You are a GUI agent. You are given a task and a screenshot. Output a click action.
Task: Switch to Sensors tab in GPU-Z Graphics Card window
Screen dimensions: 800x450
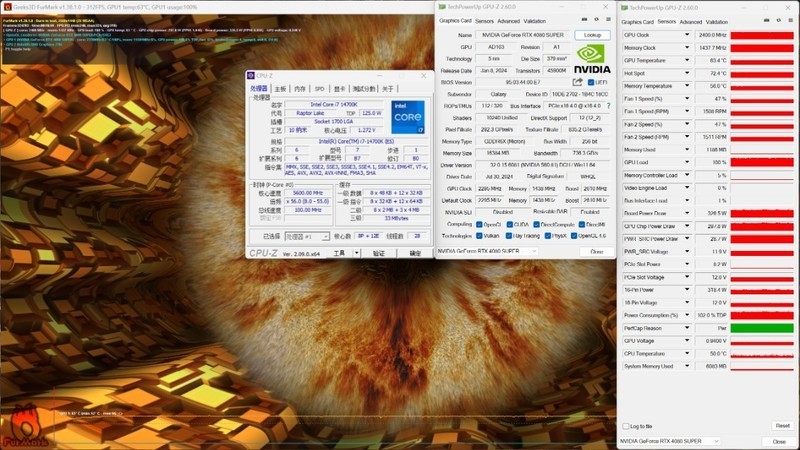pos(484,21)
